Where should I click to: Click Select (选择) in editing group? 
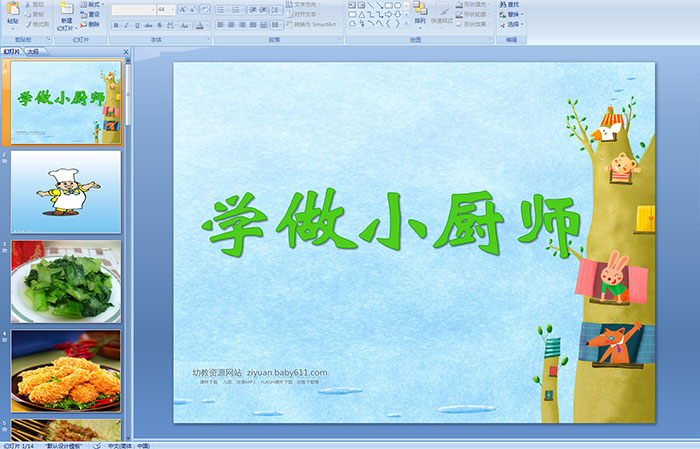[511, 24]
